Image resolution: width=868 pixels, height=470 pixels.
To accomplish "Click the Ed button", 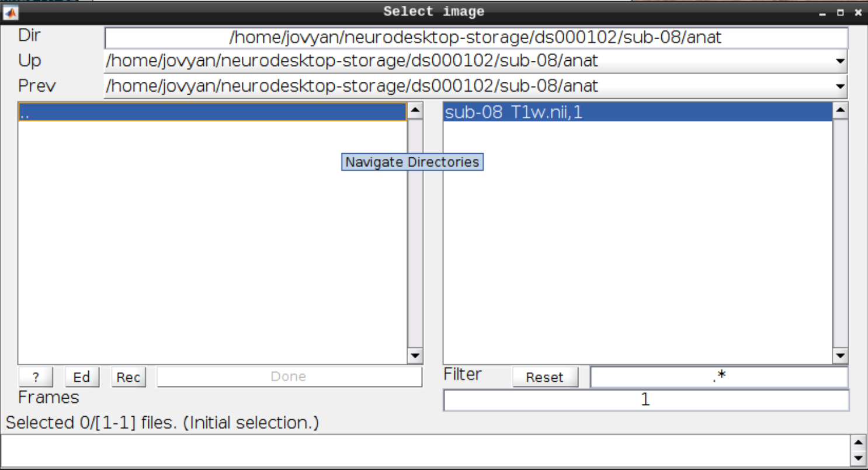I will point(82,377).
